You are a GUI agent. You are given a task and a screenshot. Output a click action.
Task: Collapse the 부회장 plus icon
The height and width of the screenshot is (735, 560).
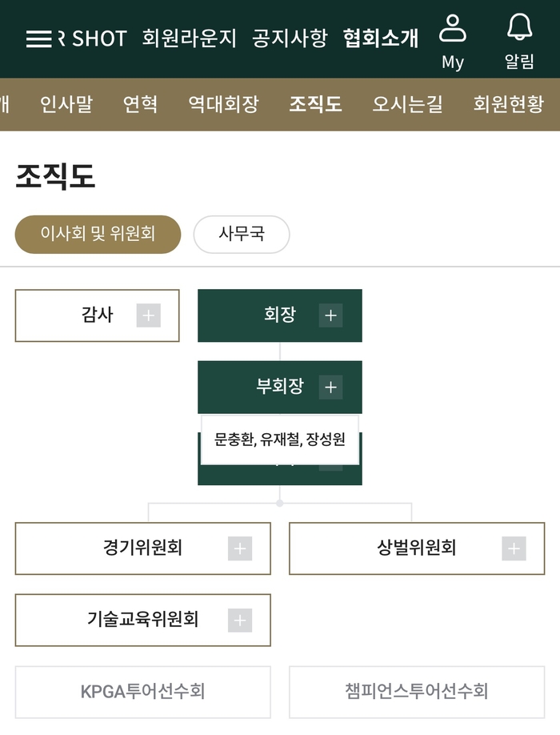coord(330,388)
